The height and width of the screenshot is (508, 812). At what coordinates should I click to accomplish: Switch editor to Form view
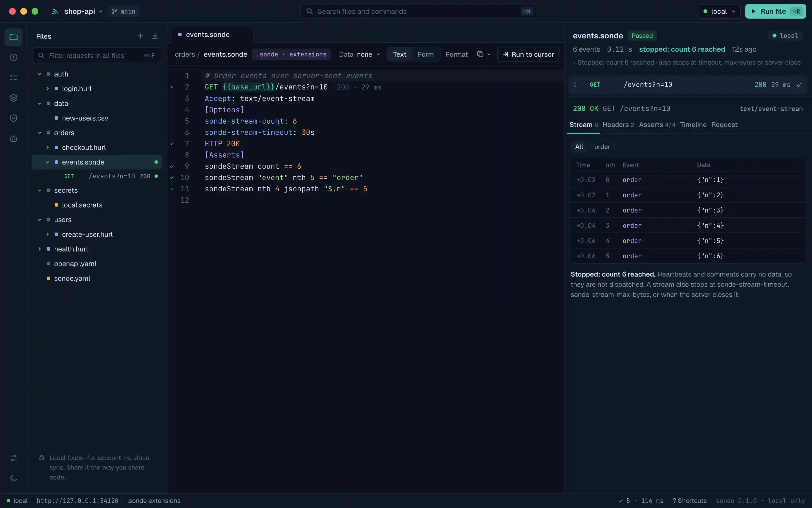(x=425, y=54)
